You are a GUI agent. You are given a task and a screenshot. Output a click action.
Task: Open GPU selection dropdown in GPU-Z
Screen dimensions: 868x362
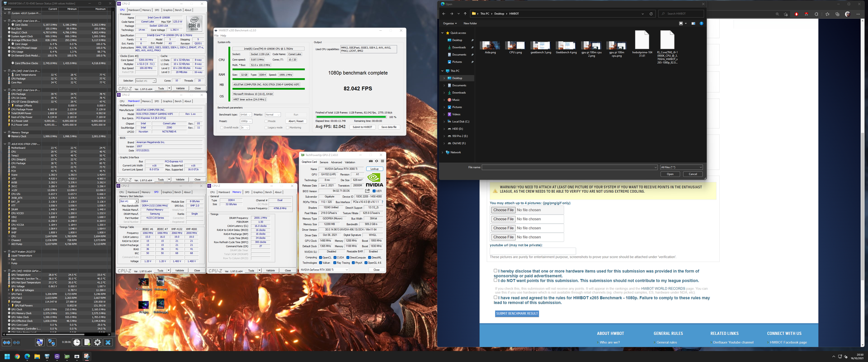325,270
